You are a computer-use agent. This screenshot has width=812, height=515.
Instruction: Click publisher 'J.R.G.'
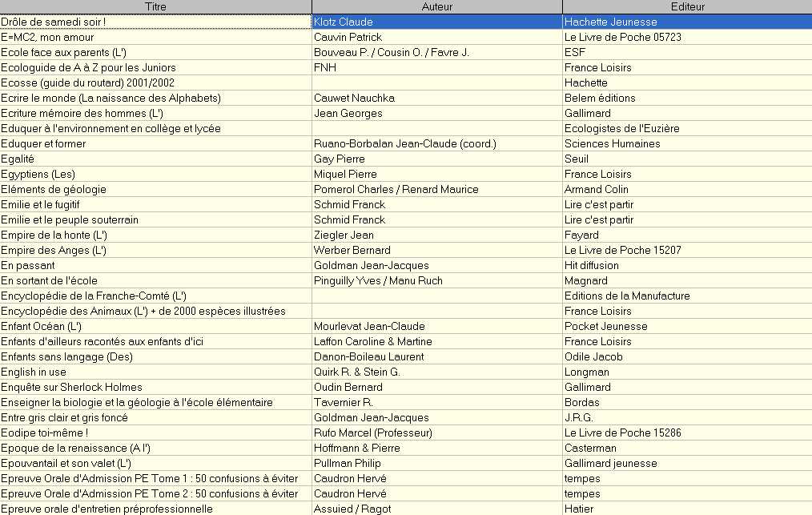pyautogui.click(x=579, y=417)
